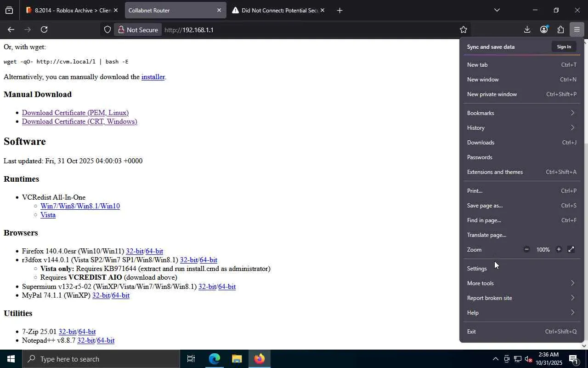Expand the Bookmarks submenu
Image resolution: width=588 pixels, height=368 pixels.
coord(521,113)
